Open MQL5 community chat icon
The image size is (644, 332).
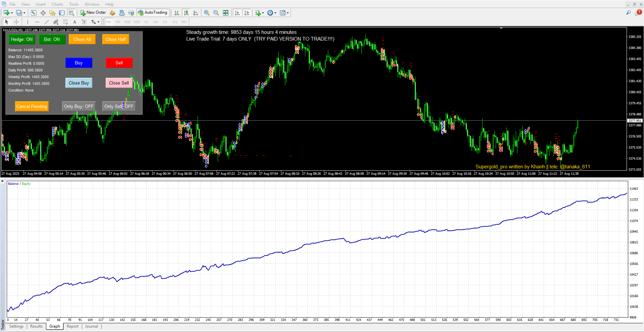(122, 13)
